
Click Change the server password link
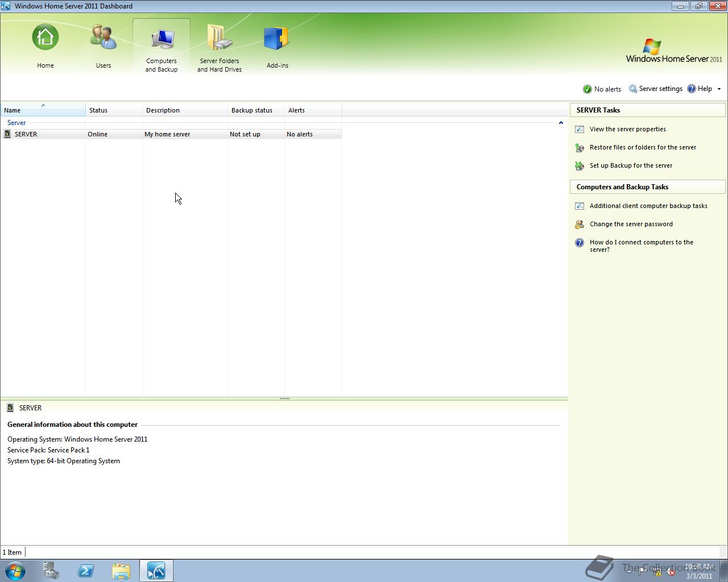click(x=631, y=224)
